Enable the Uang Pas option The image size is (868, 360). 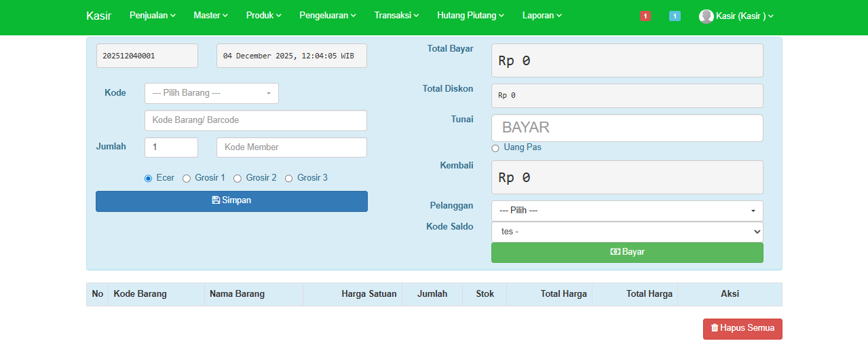[x=495, y=148]
